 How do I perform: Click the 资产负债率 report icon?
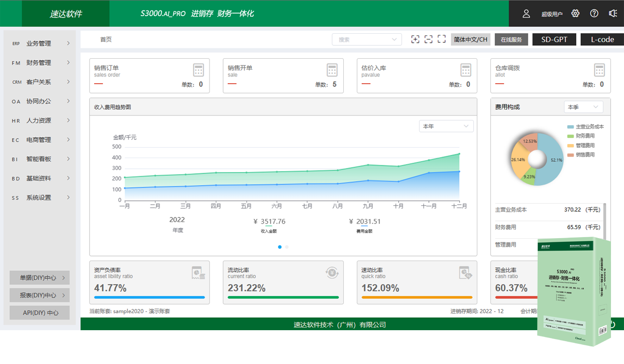click(x=198, y=272)
